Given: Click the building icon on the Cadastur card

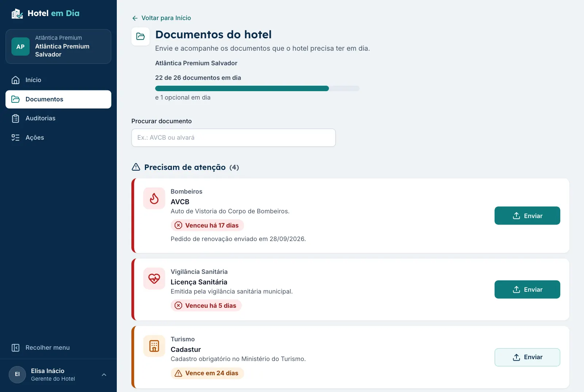Looking at the screenshot, I should click(154, 346).
